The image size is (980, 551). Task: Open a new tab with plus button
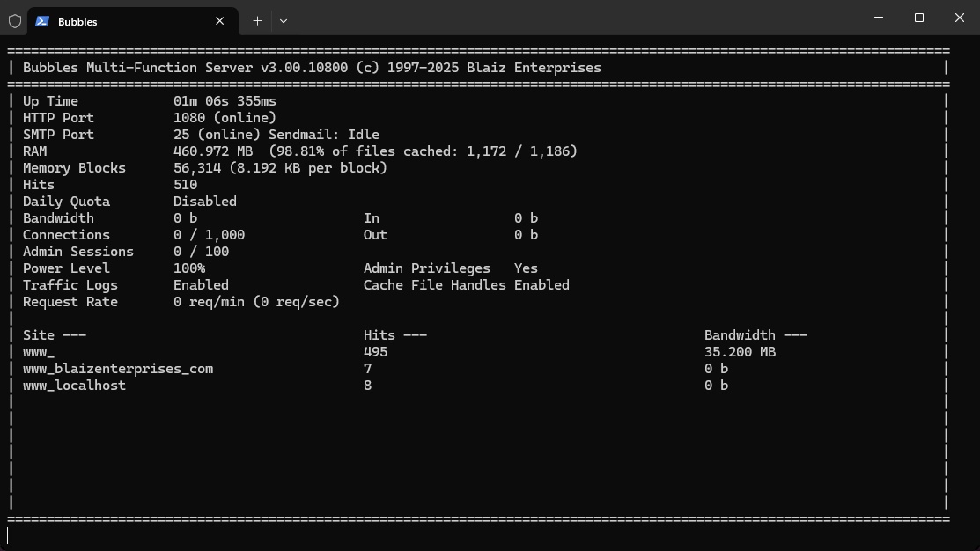[x=257, y=21]
